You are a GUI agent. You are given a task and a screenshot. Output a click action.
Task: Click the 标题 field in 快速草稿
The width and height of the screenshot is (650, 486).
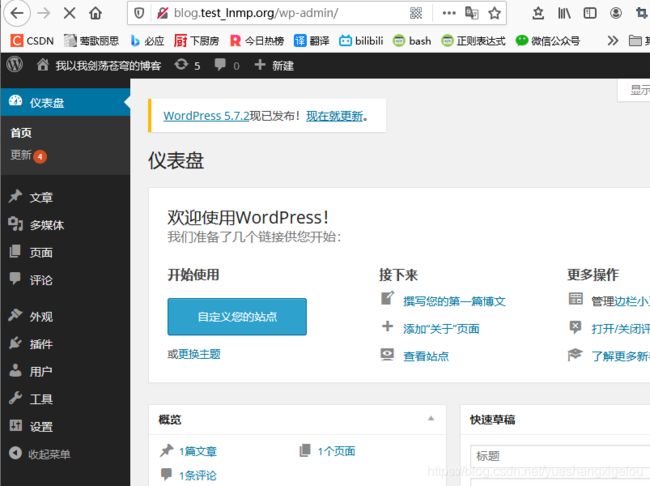[560, 456]
